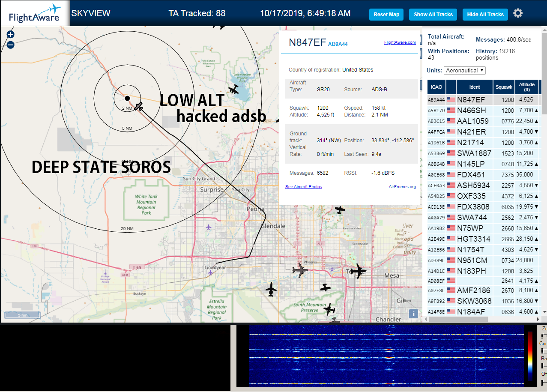Open the FlightAware.com link in aircraft panel
Viewport: 547px width, 392px height.
pos(400,42)
